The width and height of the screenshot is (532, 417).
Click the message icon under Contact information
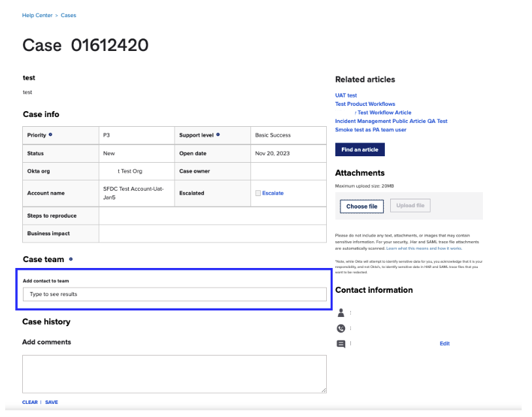[x=341, y=343]
